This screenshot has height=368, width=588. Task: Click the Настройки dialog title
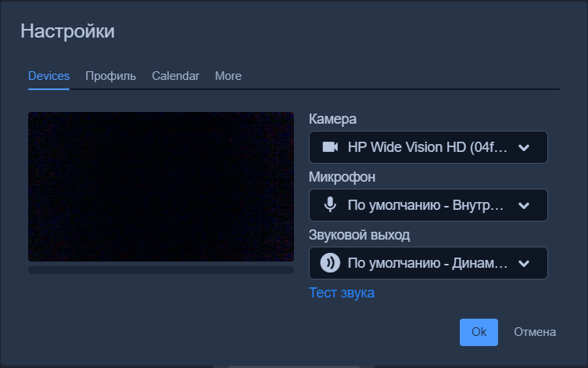(67, 31)
